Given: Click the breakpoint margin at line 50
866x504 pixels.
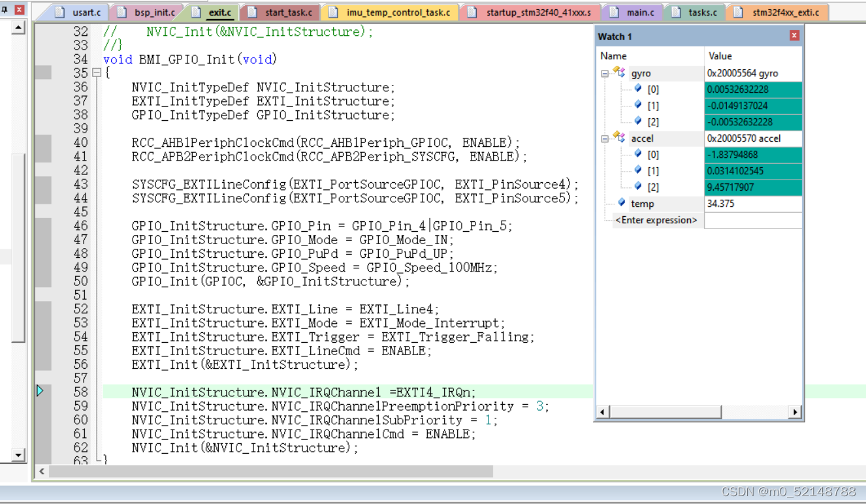Looking at the screenshot, I should [x=42, y=281].
